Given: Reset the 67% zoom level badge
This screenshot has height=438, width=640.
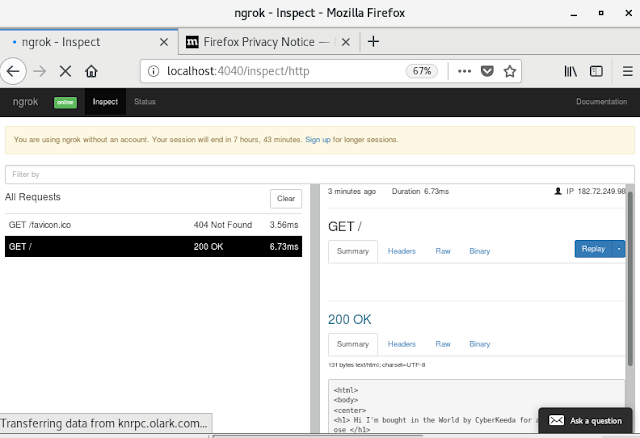Looking at the screenshot, I should [x=422, y=71].
